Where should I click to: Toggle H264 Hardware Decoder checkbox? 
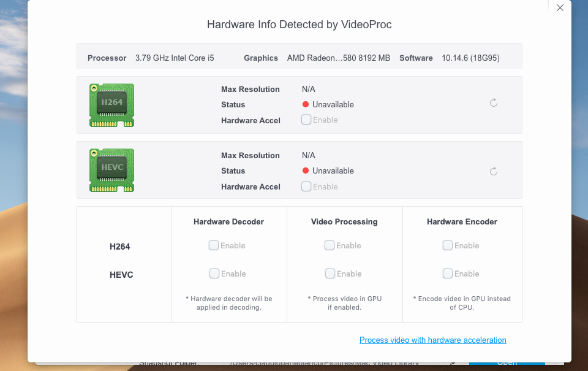pyautogui.click(x=213, y=245)
